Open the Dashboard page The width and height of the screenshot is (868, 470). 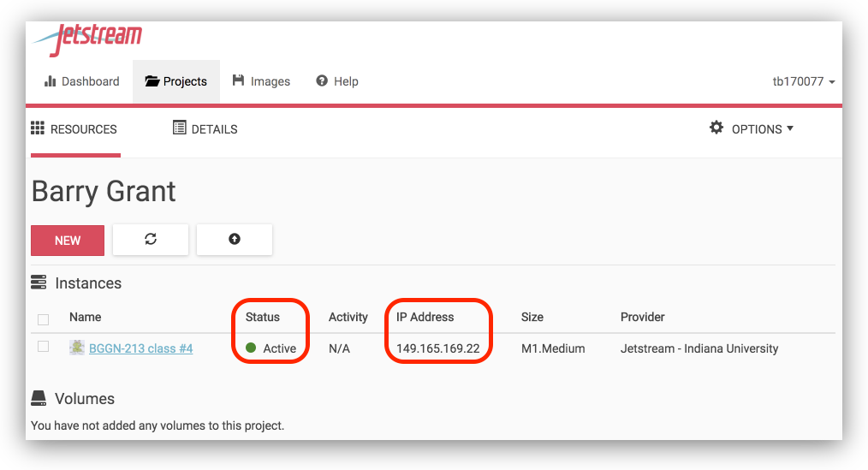82,81
